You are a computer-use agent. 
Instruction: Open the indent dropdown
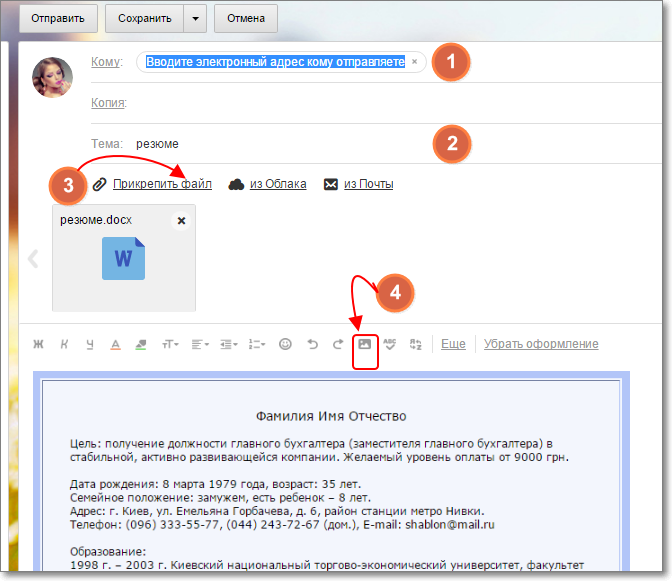coord(229,344)
